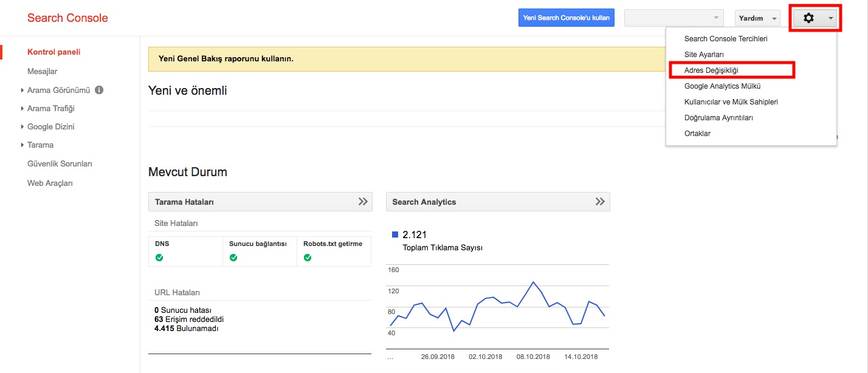
Task: Click the Search Analytics panel title
Action: click(x=424, y=202)
